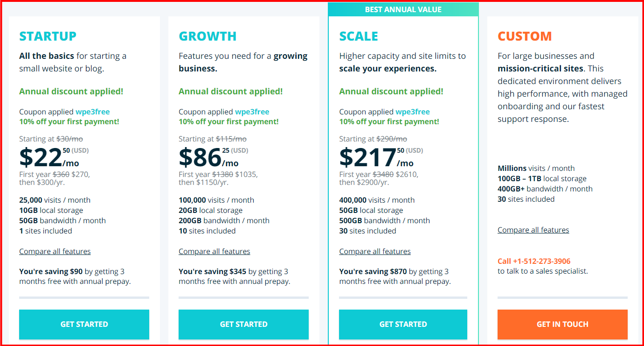Click the Annual discount applied text under Scale

pyautogui.click(x=390, y=91)
